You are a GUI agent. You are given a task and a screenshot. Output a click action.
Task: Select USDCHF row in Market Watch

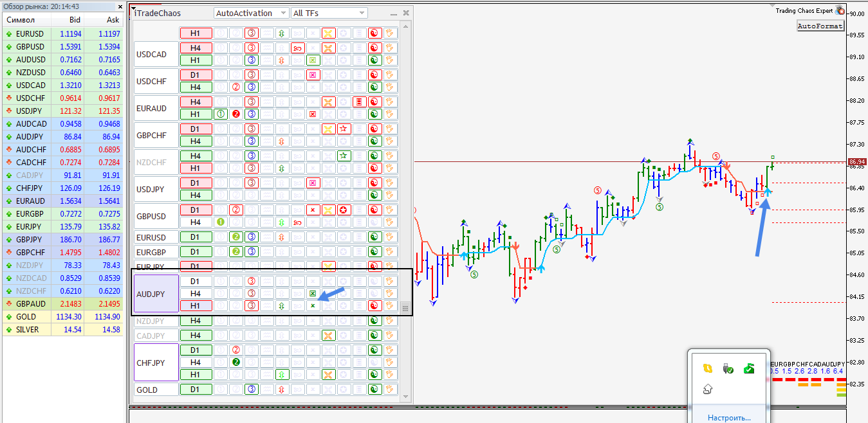click(x=62, y=98)
